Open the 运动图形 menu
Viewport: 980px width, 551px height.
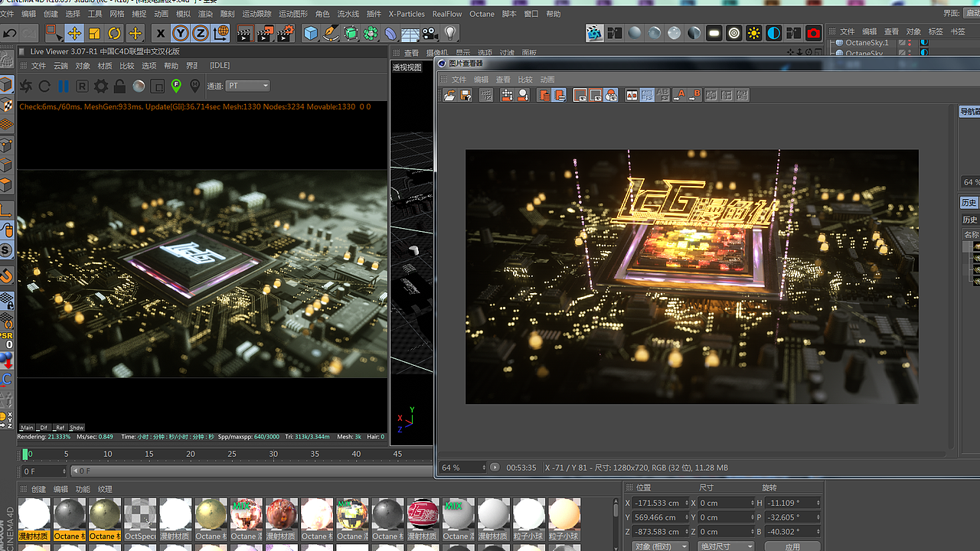pyautogui.click(x=293, y=14)
